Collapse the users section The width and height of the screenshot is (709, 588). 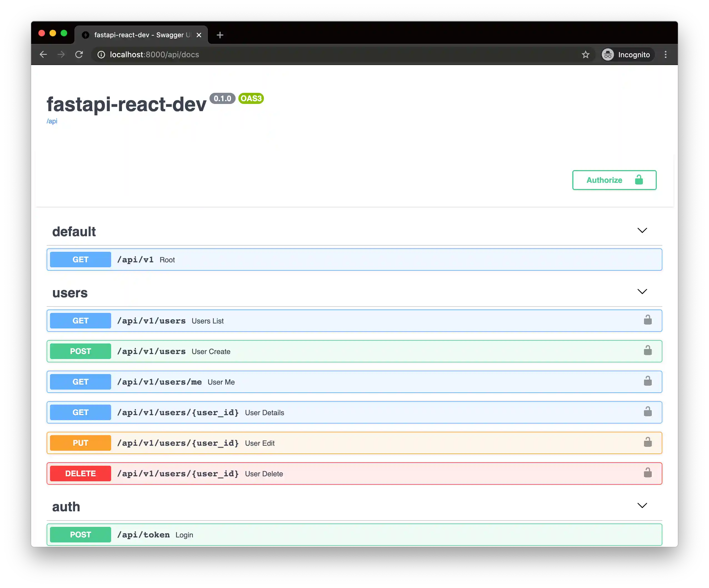coord(642,291)
